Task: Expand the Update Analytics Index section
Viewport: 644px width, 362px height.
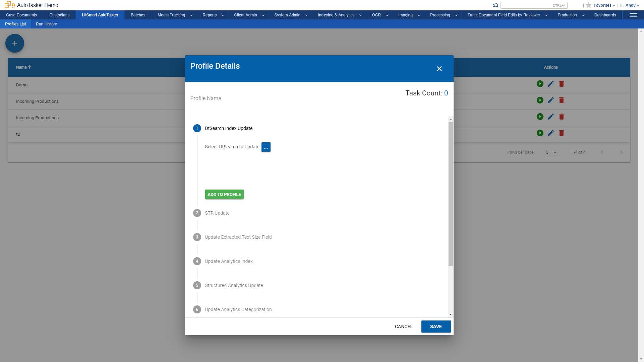Action: 229,261
